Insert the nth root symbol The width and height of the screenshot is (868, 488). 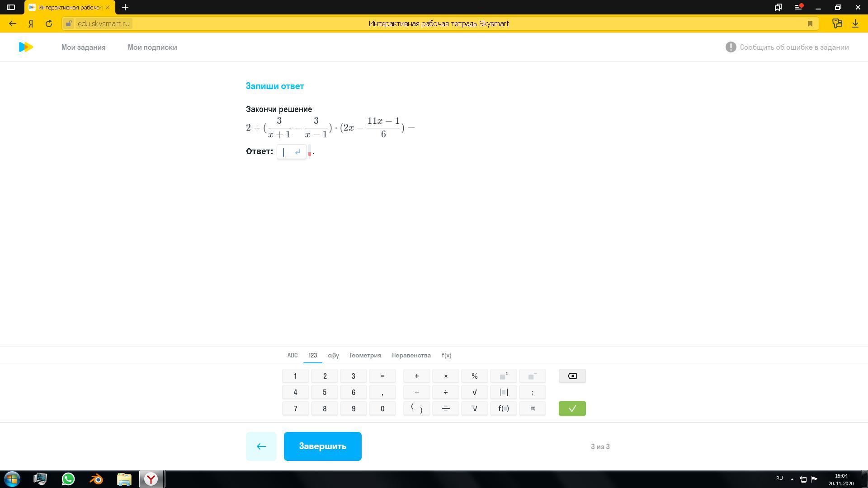[474, 408]
